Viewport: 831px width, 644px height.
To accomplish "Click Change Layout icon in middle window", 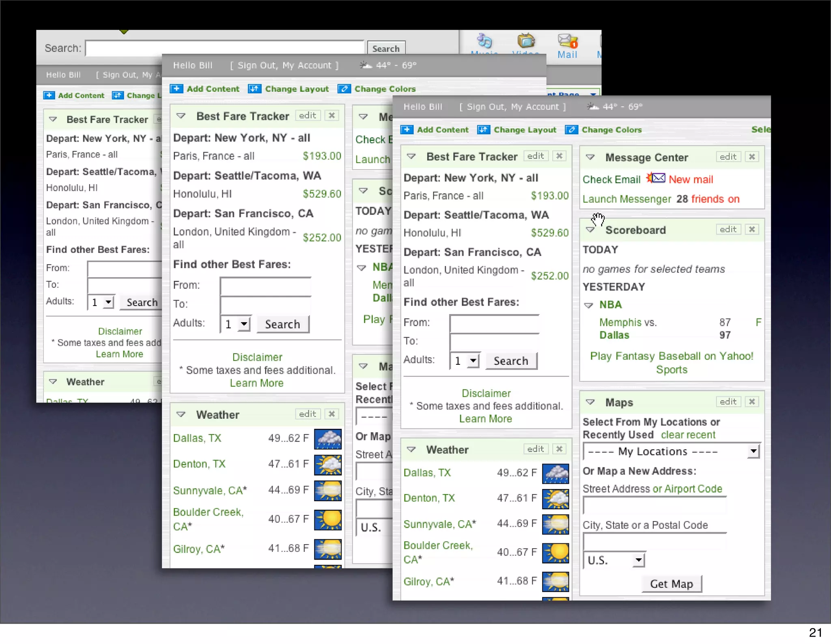I will click(x=254, y=89).
